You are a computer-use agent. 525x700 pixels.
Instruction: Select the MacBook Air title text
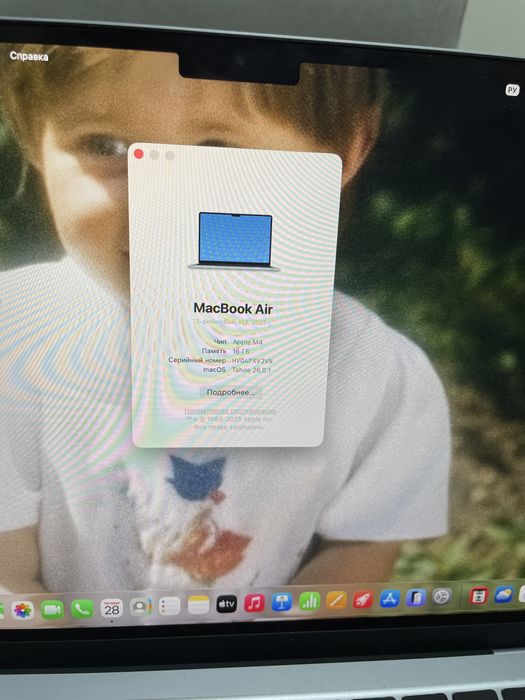(233, 308)
